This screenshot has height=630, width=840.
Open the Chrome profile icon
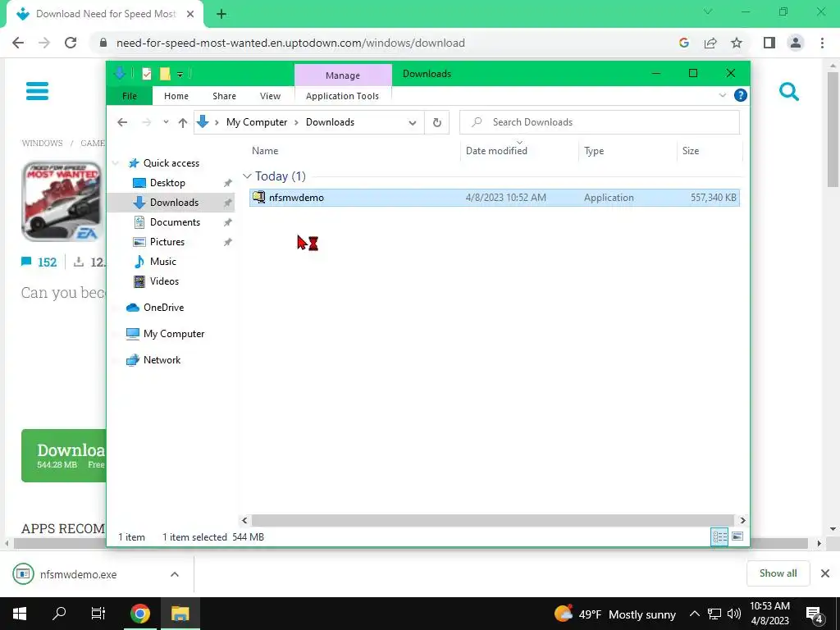[x=796, y=43]
